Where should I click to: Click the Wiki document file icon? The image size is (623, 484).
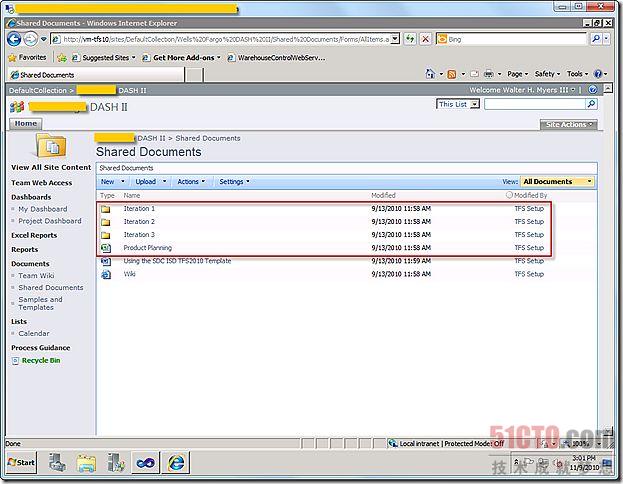pyautogui.click(x=106, y=274)
